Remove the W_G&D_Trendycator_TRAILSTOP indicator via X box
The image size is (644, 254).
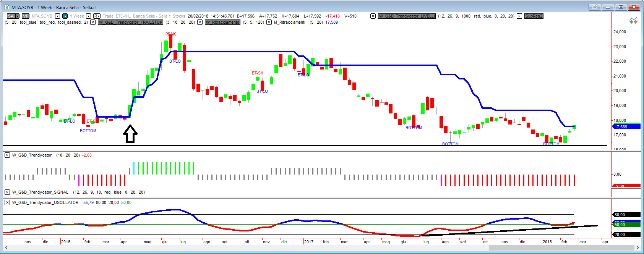coord(93,22)
